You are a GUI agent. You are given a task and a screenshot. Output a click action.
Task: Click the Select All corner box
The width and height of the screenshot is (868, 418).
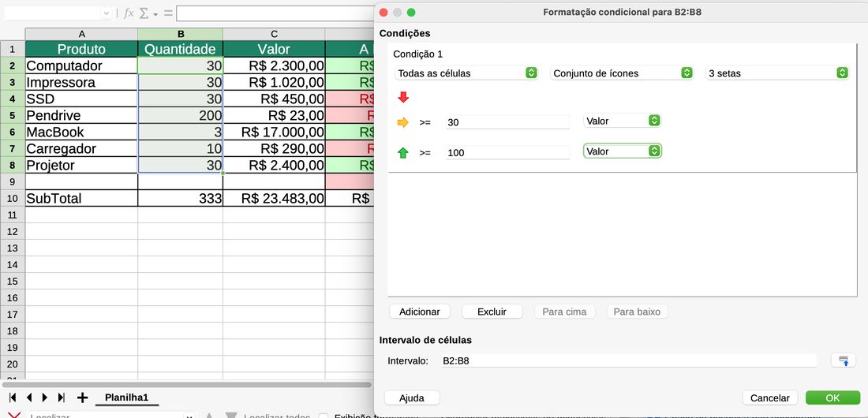tap(13, 35)
